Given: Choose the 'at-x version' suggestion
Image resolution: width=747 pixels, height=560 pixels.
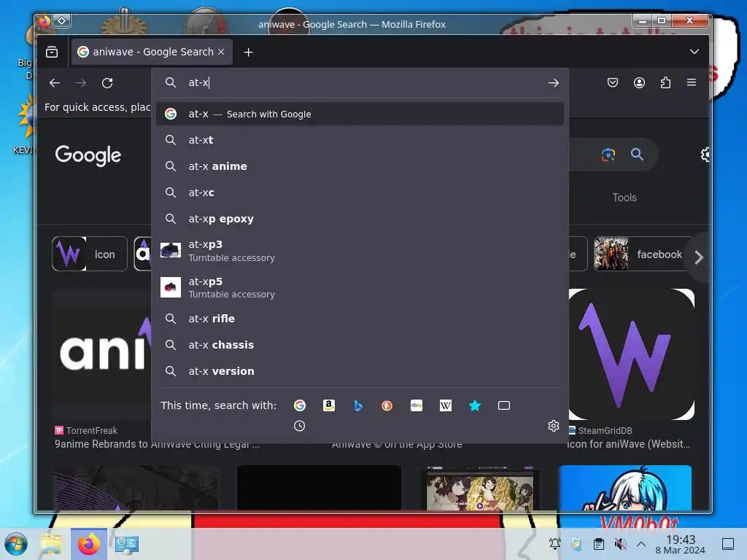Looking at the screenshot, I should pyautogui.click(x=360, y=370).
